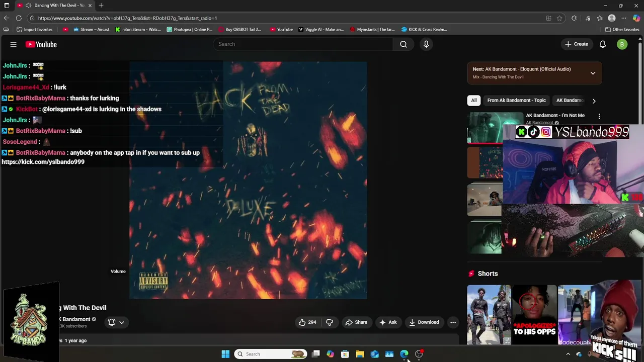Screen dimensions: 644x362
Task: Go to YouTube home via the logo
Action: tap(41, 44)
